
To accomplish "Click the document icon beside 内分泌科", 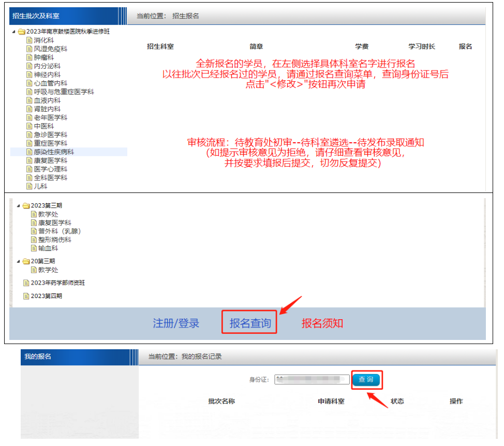I will pyautogui.click(x=29, y=66).
